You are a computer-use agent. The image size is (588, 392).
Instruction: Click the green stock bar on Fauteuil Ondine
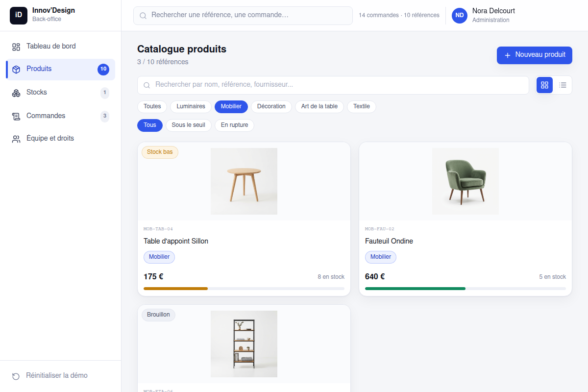[x=416, y=289]
